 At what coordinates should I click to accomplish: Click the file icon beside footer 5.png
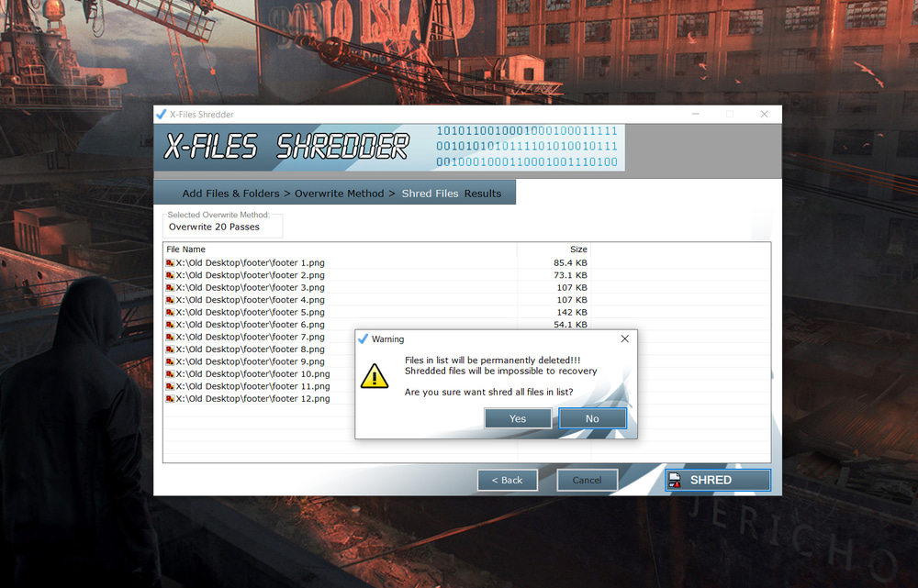click(170, 313)
